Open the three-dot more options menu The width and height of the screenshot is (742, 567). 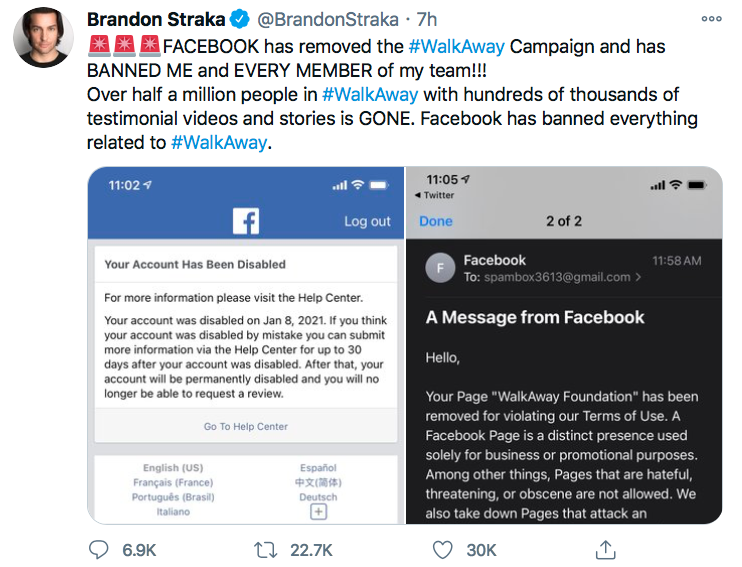[x=711, y=19]
